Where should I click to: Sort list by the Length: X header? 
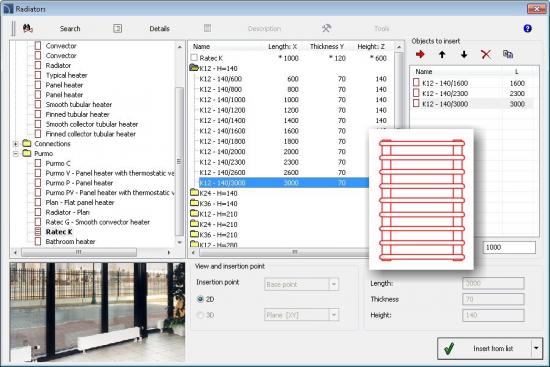282,47
